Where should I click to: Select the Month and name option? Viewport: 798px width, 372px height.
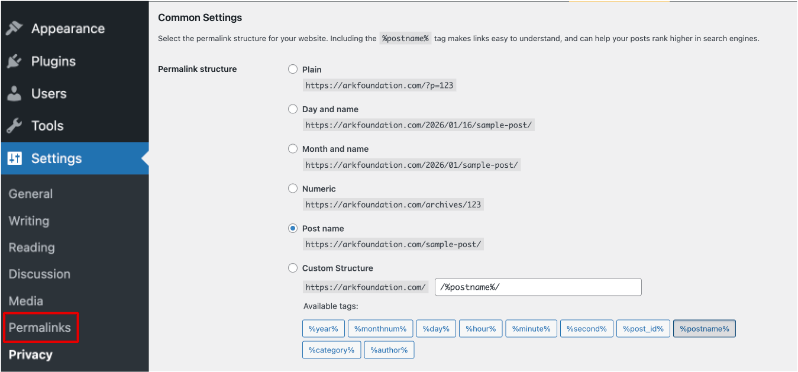293,149
